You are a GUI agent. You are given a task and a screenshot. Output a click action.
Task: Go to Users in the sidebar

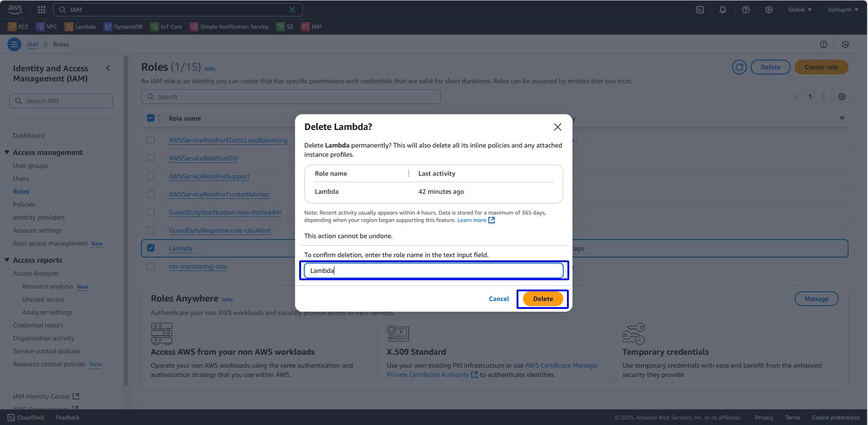[21, 179]
